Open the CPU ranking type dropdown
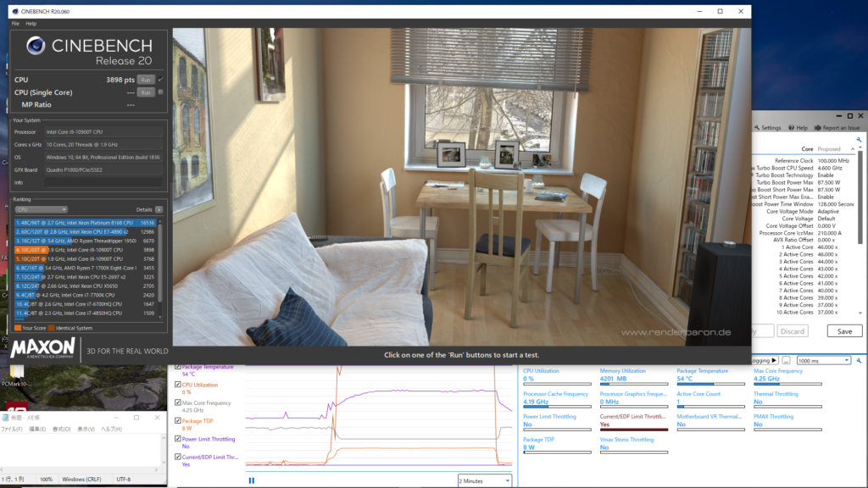868x488 pixels. tap(41, 210)
